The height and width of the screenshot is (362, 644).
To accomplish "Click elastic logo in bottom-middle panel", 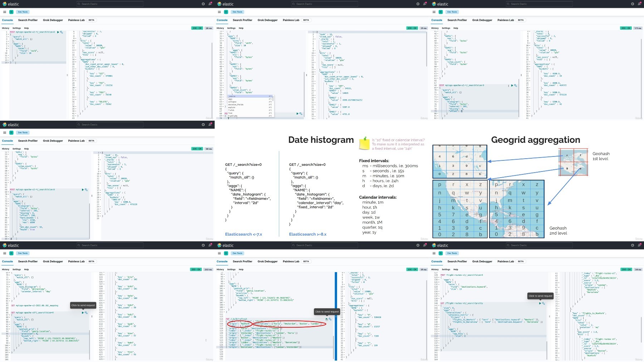I will coord(225,245).
